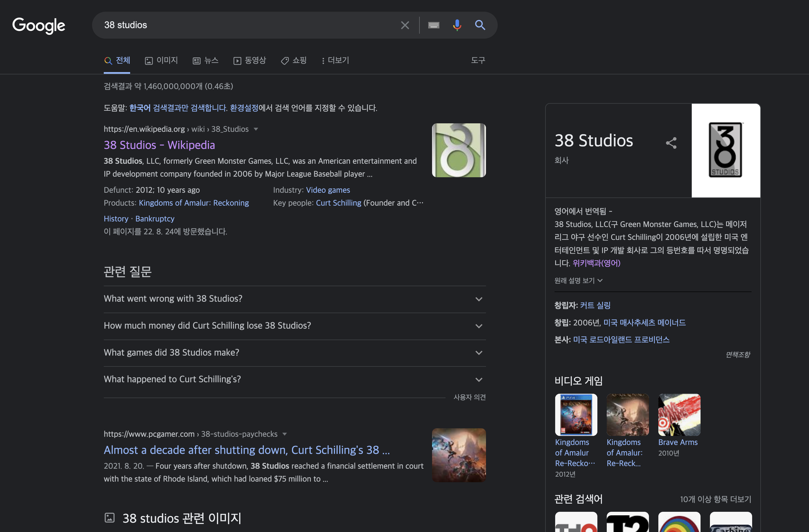Viewport: 809px width, 532px height.
Task: Open the 더보기 more menu
Action: (335, 60)
